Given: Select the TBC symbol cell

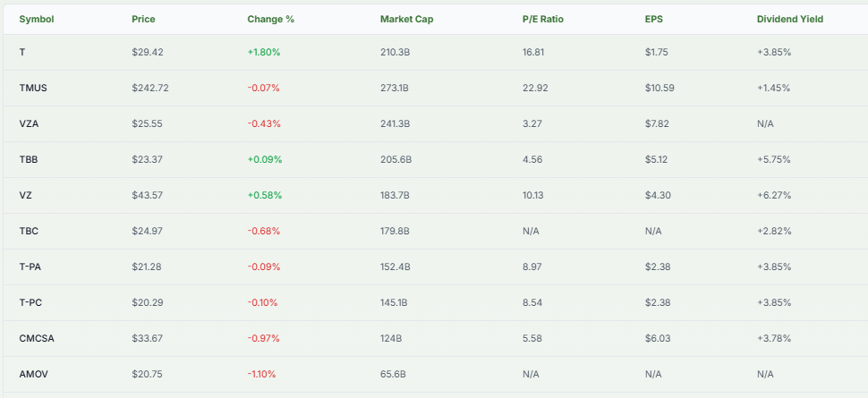Looking at the screenshot, I should [29, 231].
